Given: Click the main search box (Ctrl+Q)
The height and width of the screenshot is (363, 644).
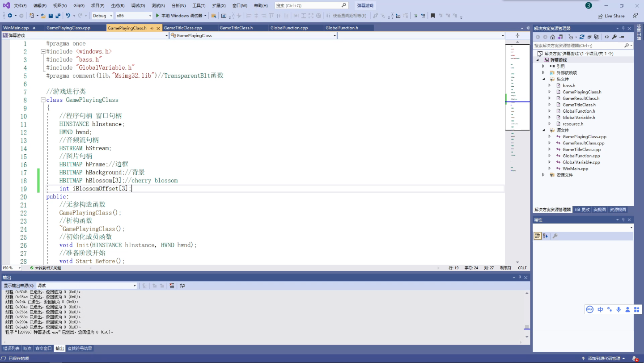Looking at the screenshot, I should coord(311,5).
